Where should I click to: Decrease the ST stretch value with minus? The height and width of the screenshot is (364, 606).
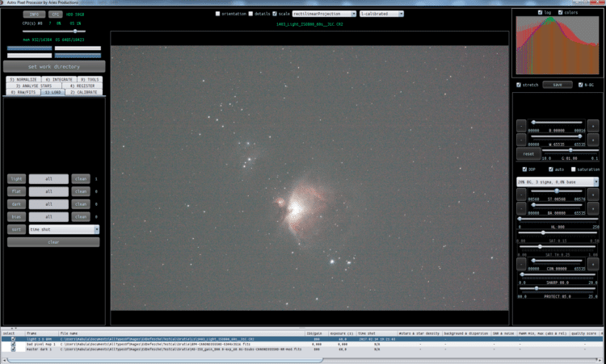click(x=521, y=195)
